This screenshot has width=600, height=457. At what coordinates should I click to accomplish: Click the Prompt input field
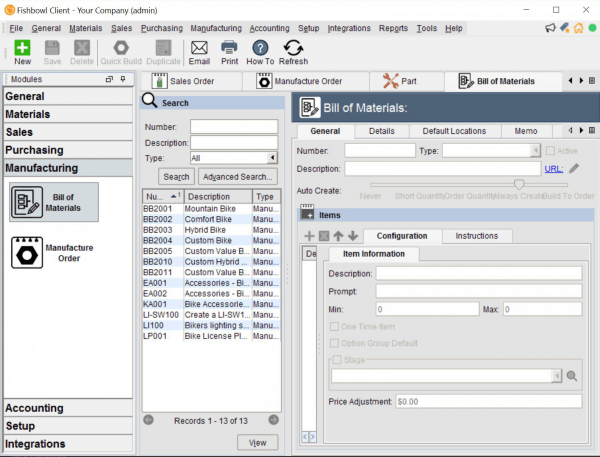coord(479,291)
